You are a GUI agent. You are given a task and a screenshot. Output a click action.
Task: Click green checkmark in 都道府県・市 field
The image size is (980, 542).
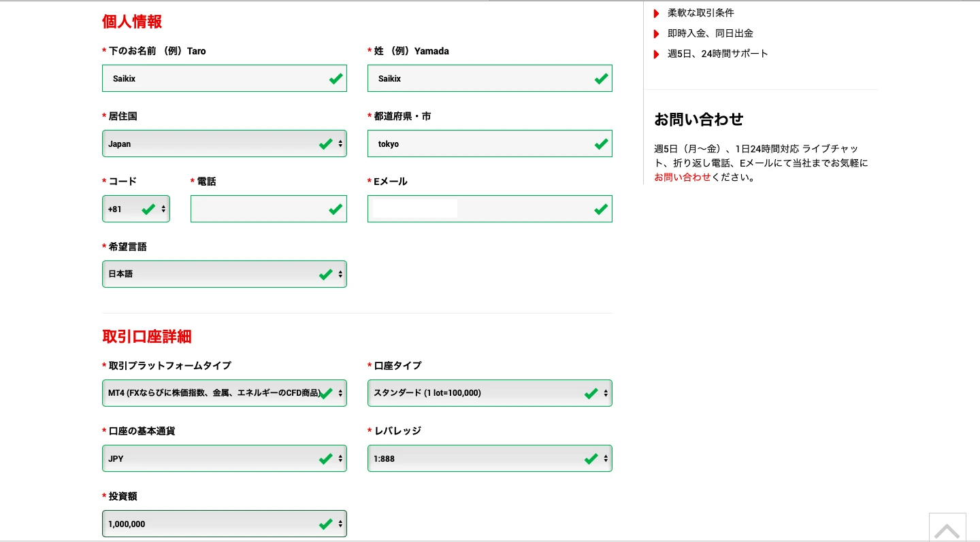point(601,144)
